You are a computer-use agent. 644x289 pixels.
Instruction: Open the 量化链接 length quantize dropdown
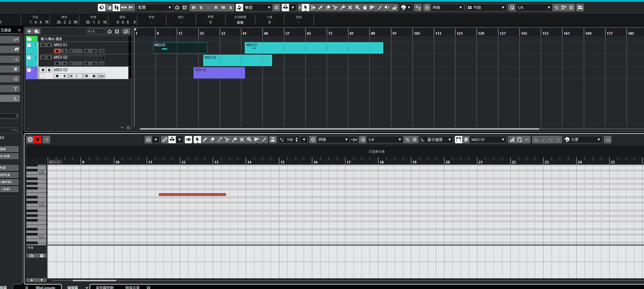coord(437,140)
